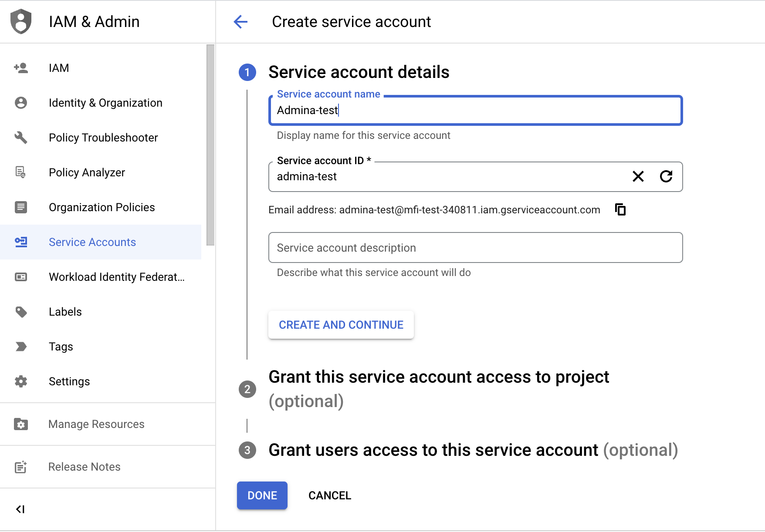
Task: Click the Policy Troubleshooter wrench icon
Action: [x=21, y=138]
